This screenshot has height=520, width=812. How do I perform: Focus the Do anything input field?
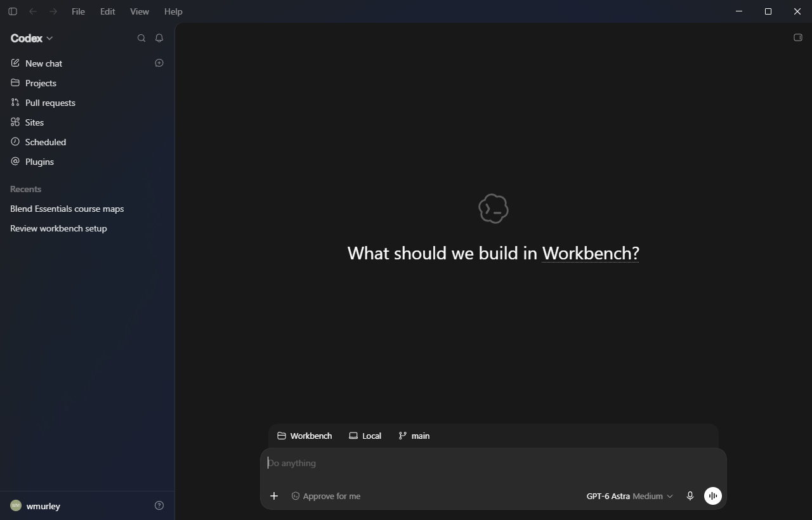tap(494, 464)
